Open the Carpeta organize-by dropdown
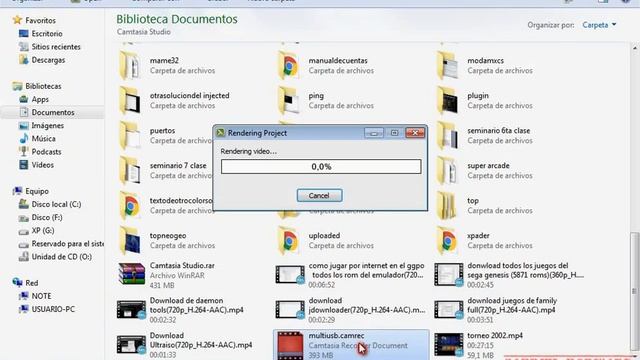 [x=599, y=25]
